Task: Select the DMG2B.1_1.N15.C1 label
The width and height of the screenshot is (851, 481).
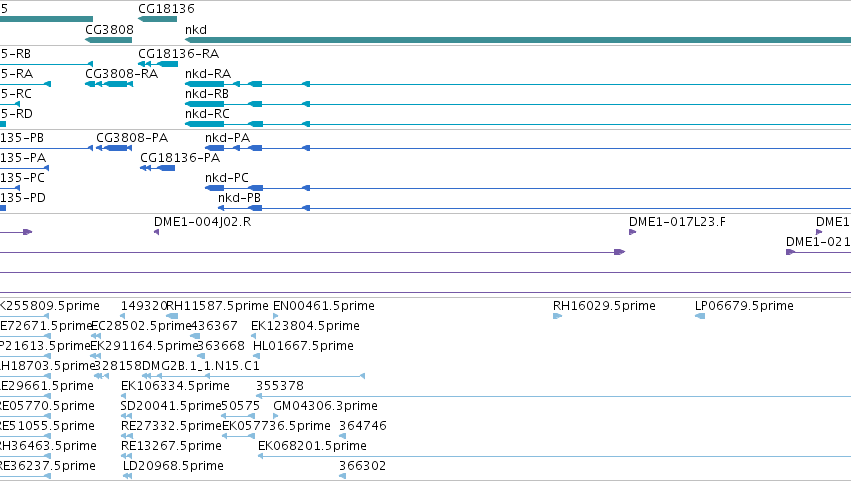Action: point(201,366)
